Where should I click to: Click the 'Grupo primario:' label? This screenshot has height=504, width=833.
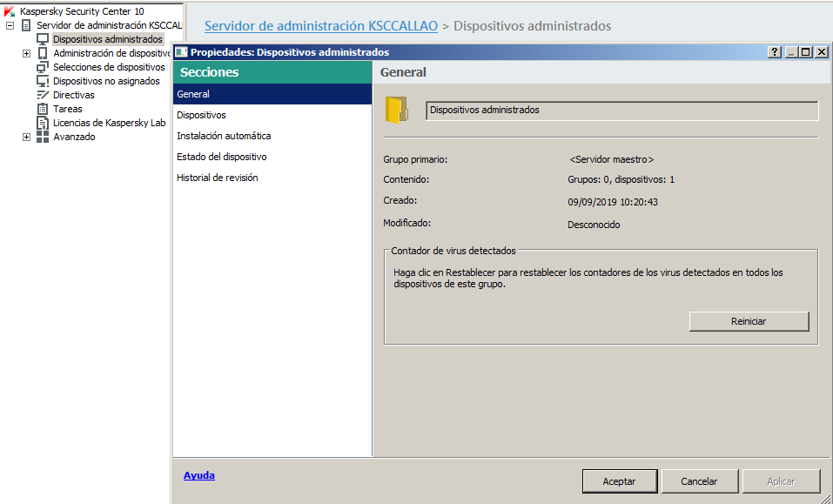tap(415, 159)
